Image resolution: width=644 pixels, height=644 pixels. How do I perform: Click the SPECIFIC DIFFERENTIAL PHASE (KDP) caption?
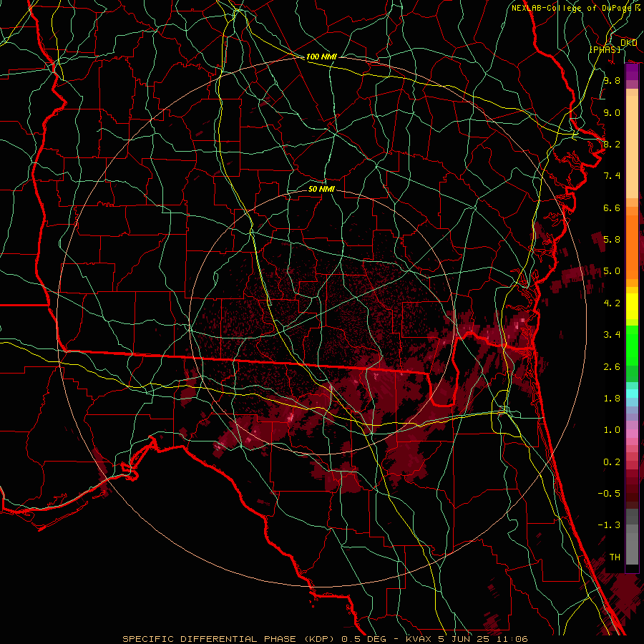click(x=228, y=639)
